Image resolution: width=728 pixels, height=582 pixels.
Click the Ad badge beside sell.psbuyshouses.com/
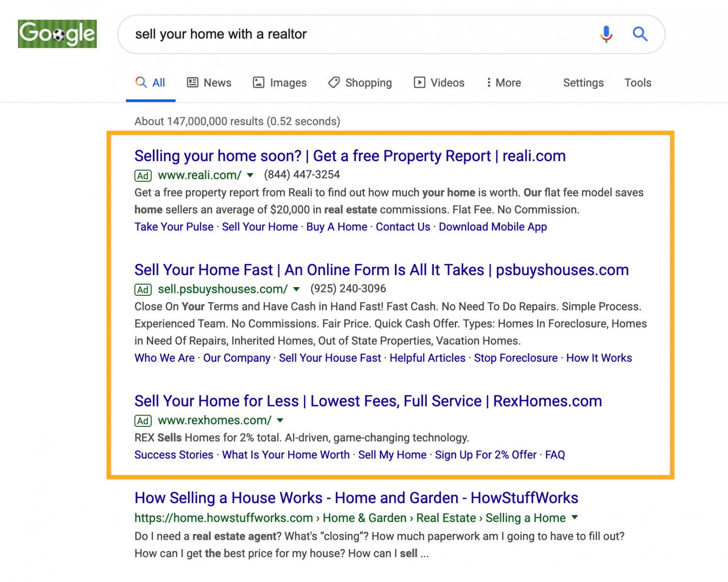(x=143, y=290)
